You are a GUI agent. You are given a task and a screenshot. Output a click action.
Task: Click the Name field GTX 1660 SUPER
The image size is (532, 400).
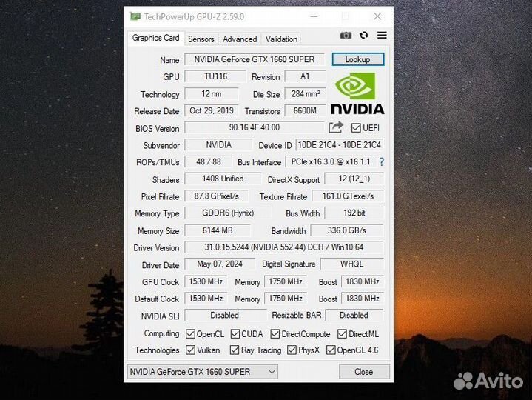click(x=255, y=59)
